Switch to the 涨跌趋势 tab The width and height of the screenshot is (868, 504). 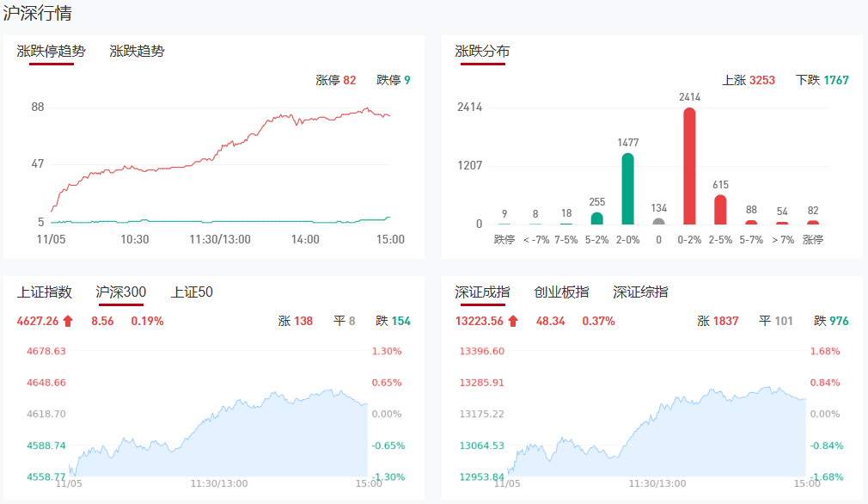point(137,51)
